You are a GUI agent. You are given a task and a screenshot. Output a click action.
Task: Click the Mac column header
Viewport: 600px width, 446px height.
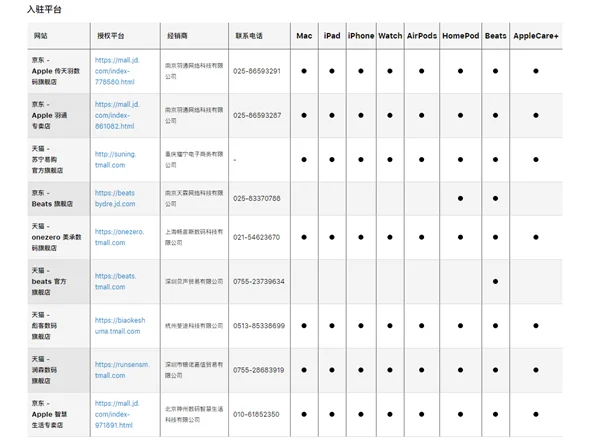(304, 36)
